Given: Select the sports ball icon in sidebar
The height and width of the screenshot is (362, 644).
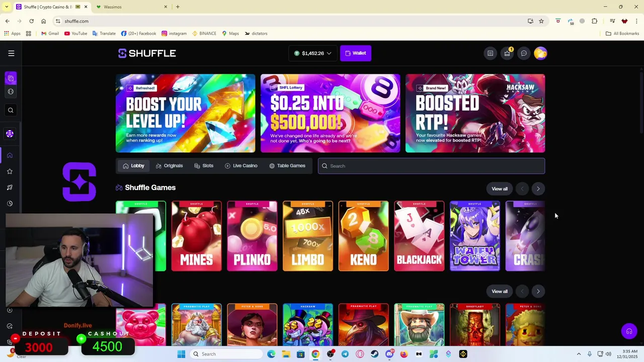Looking at the screenshot, I should coord(11,92).
